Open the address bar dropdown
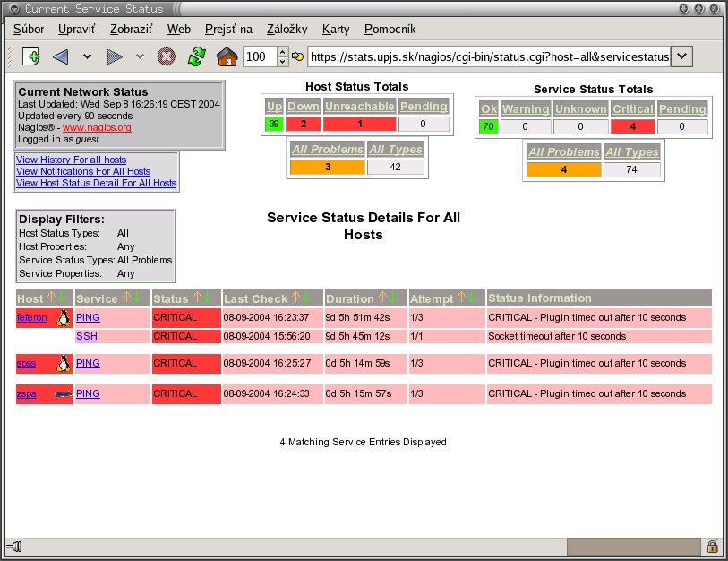Viewport: 728px width, 561px height. click(x=681, y=56)
